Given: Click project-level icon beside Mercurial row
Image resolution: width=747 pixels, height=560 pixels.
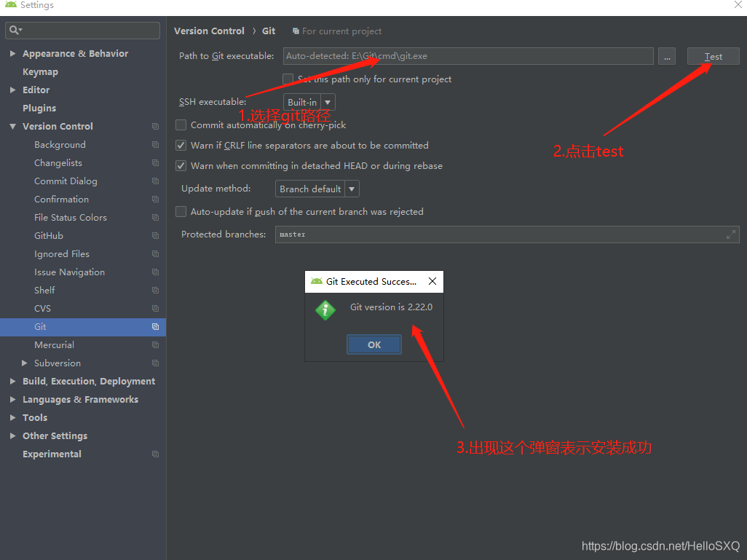Looking at the screenshot, I should [155, 344].
